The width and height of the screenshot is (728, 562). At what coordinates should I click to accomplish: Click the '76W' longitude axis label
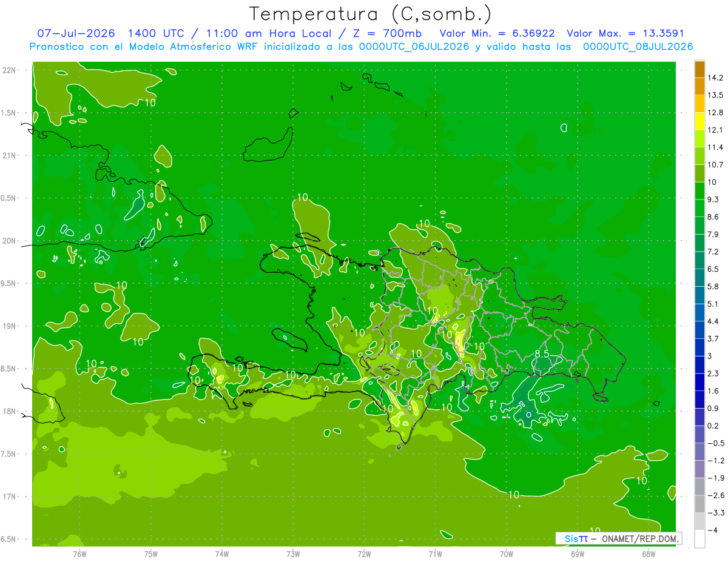pos(79,554)
